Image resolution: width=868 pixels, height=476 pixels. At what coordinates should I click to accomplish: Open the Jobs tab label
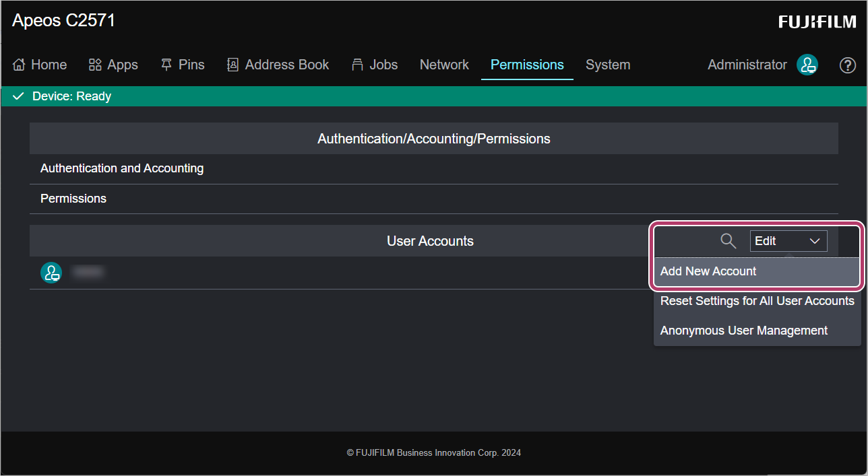[x=384, y=65]
